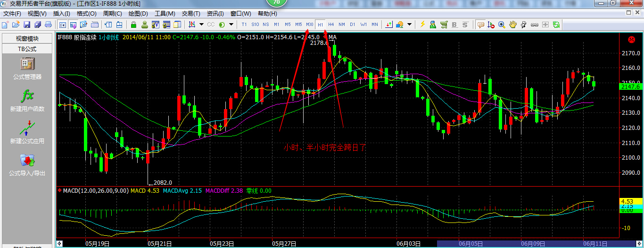Viewport: 644px width, 248px height.
Task: Open dropdown arrow next to green circle icon
Action: [231, 24]
